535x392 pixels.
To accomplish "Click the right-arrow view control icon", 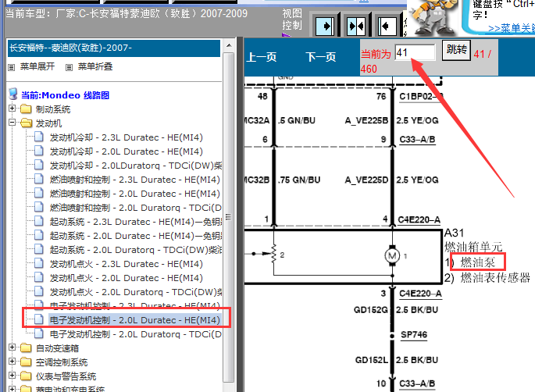I will pos(325,26).
